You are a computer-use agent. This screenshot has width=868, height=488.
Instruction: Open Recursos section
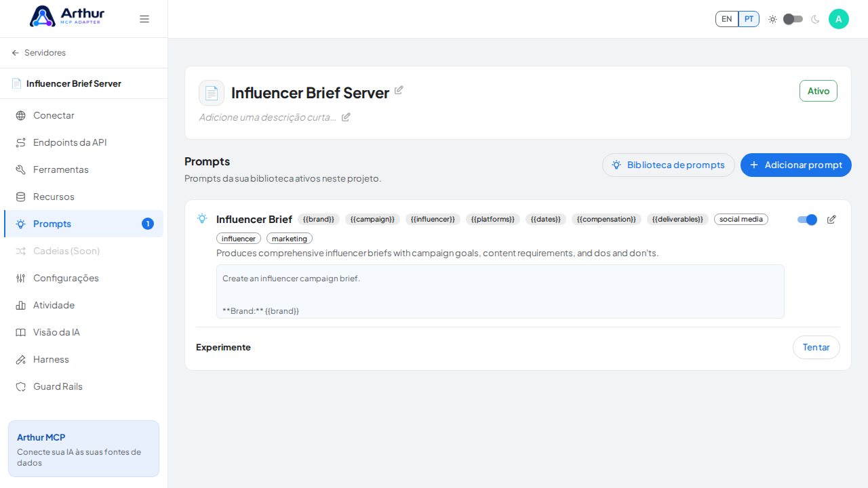pos(83,197)
